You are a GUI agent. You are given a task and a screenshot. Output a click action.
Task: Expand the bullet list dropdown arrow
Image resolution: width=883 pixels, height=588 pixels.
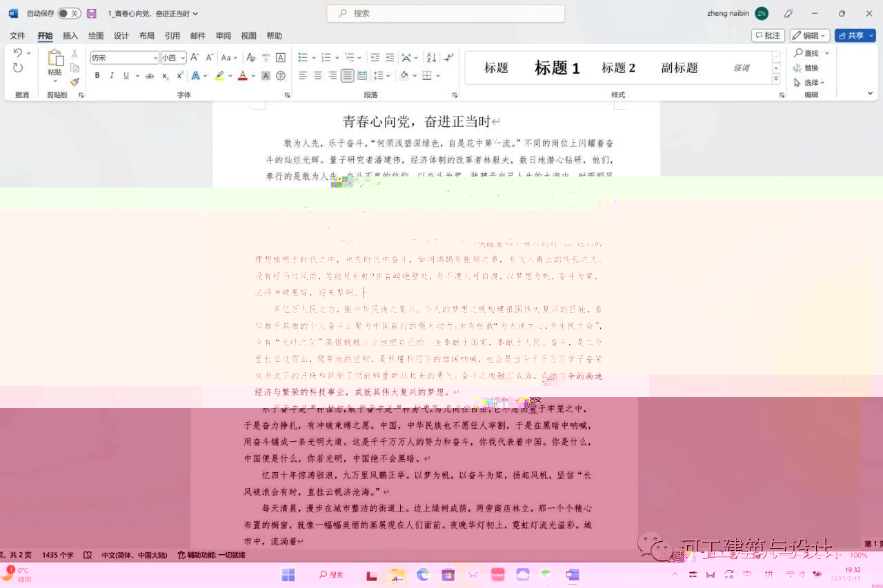point(314,58)
